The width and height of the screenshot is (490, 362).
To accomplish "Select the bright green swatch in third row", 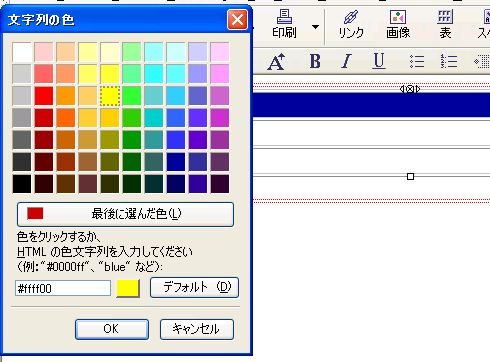I will point(132,96).
